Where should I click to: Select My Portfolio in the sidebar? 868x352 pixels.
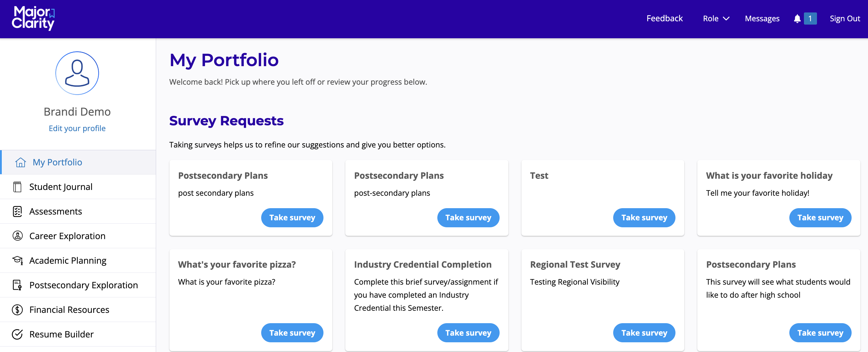coord(57,162)
